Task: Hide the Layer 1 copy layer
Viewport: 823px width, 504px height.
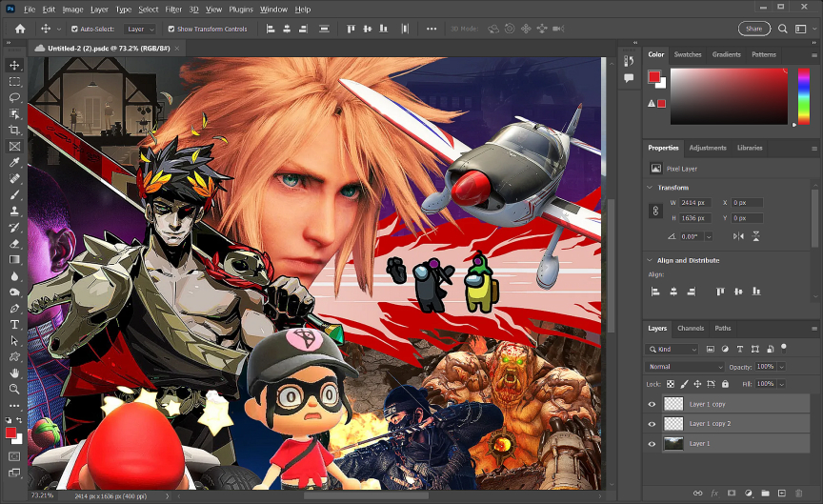Action: coord(652,404)
